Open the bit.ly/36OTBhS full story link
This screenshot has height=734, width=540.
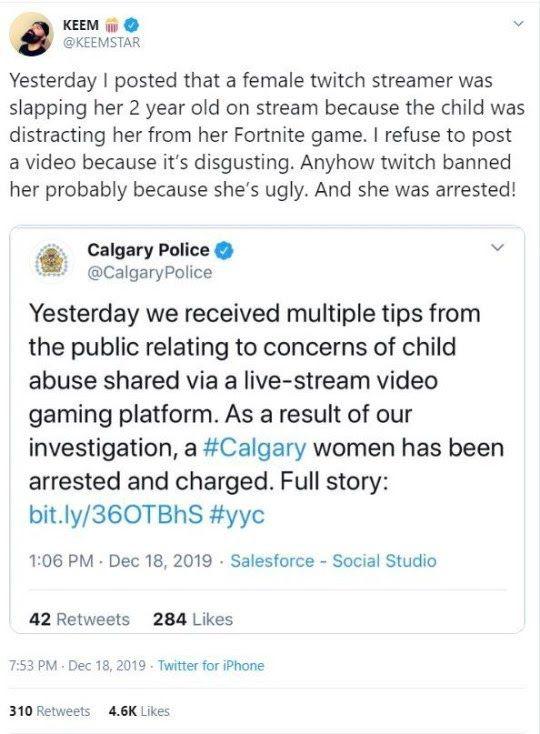click(116, 514)
